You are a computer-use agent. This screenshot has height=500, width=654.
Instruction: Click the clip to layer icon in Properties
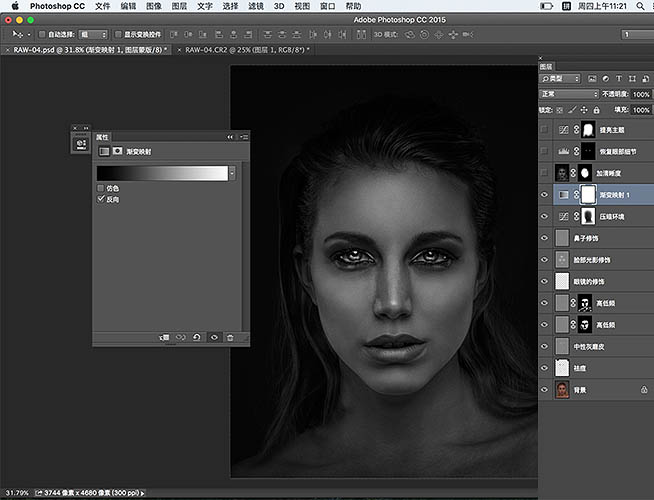click(164, 338)
